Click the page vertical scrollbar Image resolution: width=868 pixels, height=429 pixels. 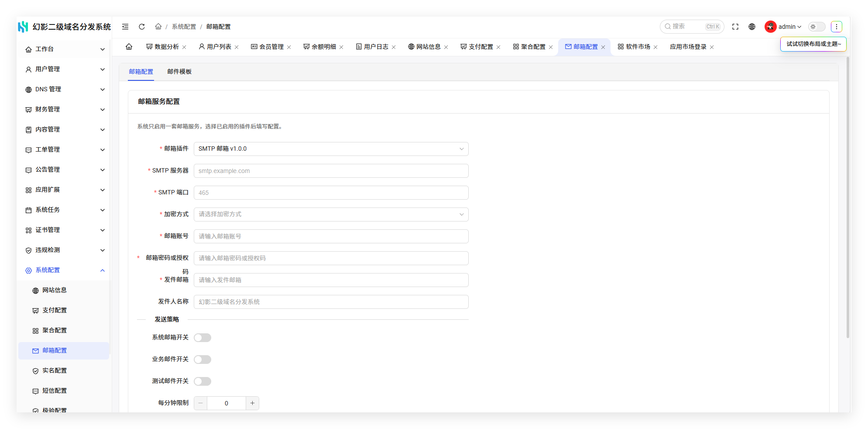tap(848, 197)
